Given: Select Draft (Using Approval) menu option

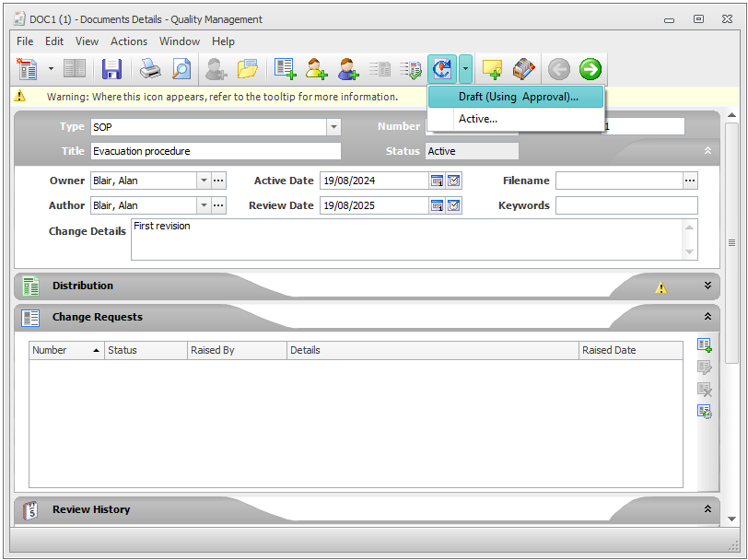Looking at the screenshot, I should (518, 97).
